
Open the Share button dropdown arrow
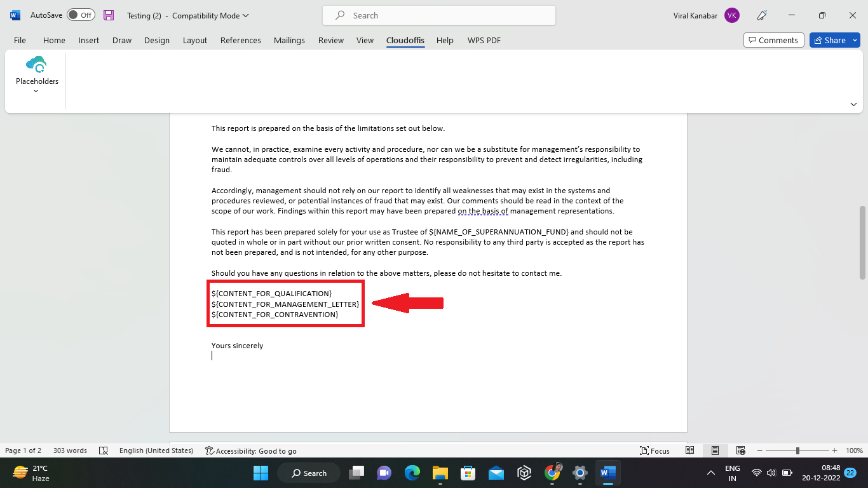(x=855, y=40)
